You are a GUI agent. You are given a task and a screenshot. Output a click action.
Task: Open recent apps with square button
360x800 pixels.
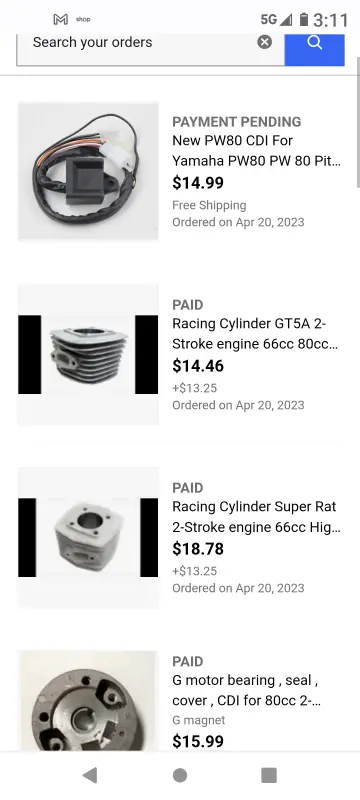tap(269, 775)
